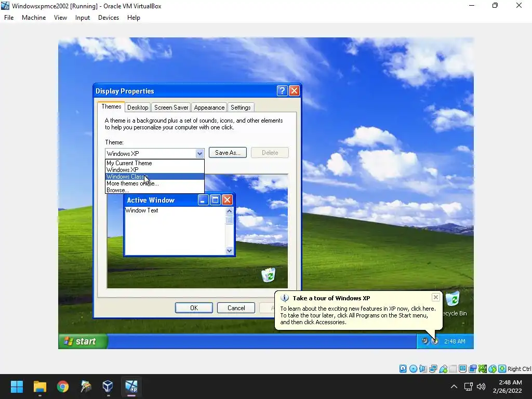This screenshot has width=532, height=399.
Task: Click the Windows XP tour tray icon
Action: (435, 341)
